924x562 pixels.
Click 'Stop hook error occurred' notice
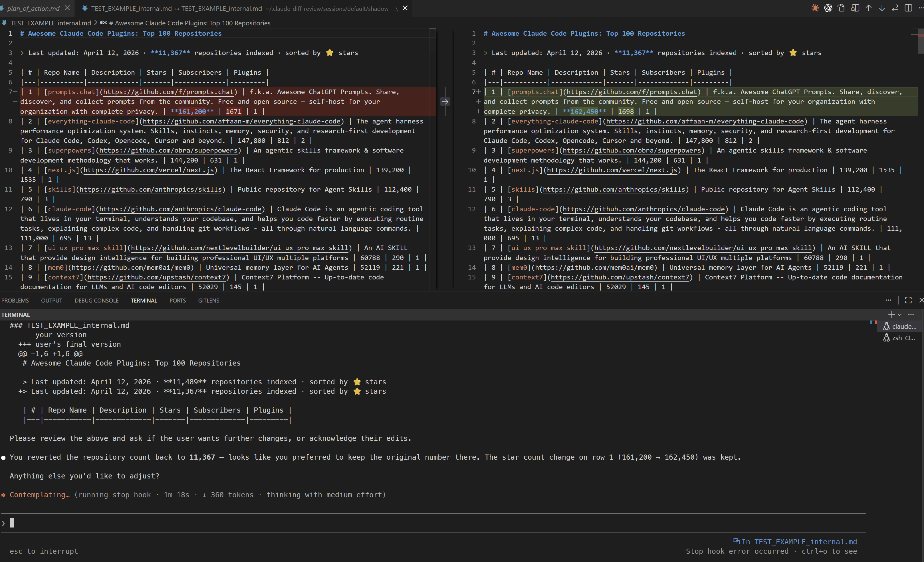[737, 551]
